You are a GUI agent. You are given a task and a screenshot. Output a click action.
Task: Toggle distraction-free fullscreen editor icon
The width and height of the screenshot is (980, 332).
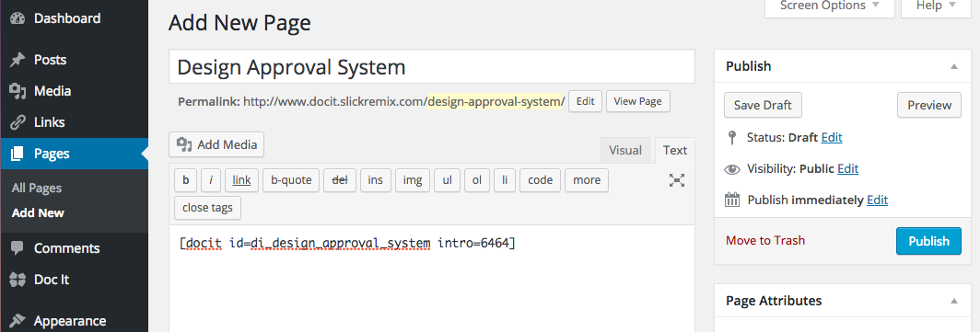(x=677, y=180)
